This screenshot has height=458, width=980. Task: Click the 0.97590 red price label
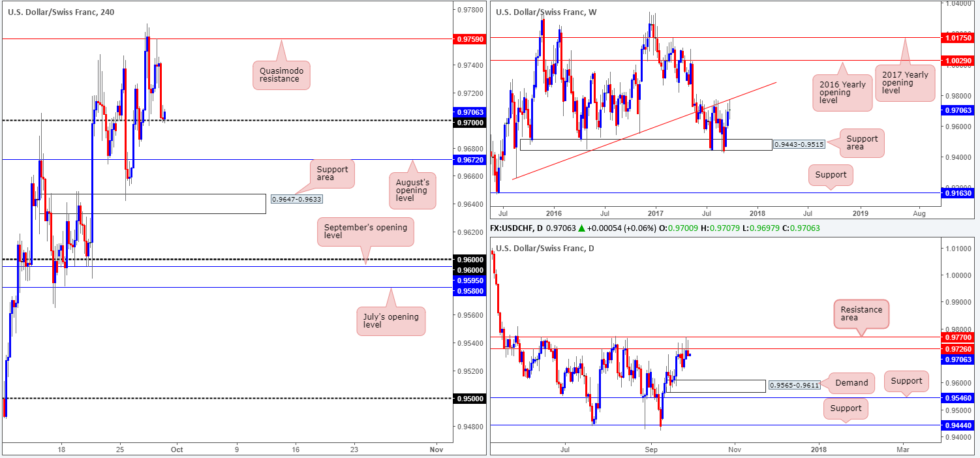point(469,39)
